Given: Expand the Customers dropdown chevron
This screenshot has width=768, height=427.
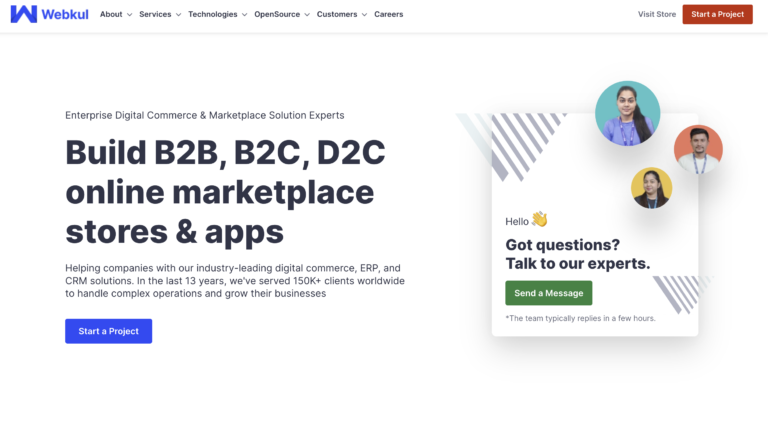Looking at the screenshot, I should coord(364,15).
